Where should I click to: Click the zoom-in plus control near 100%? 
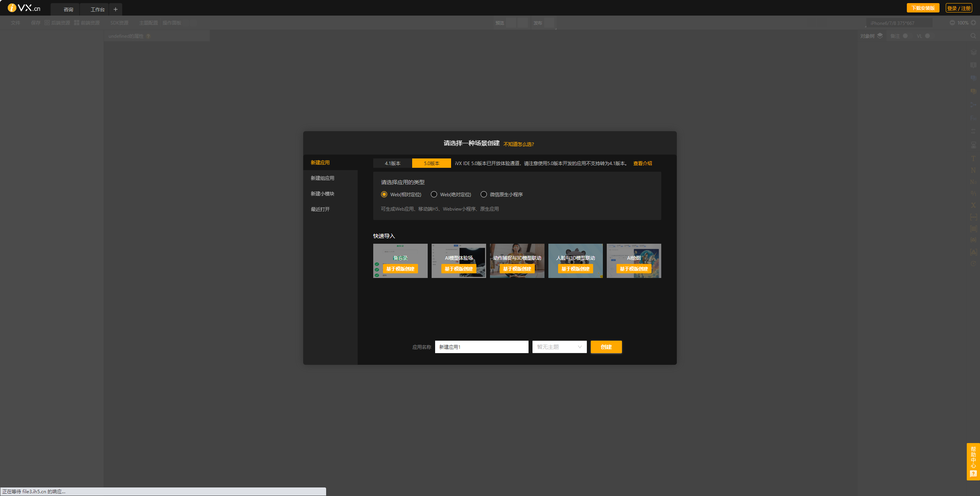point(974,23)
